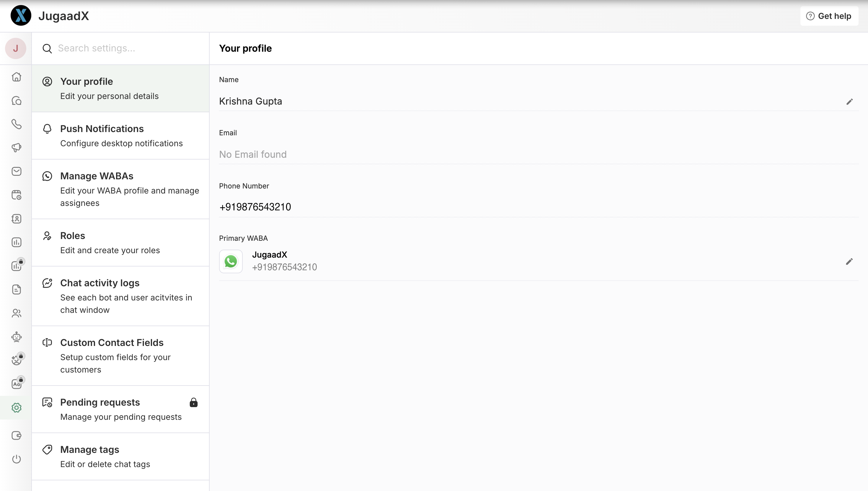868x491 pixels.
Task: Edit the Primary WABA with pencil icon
Action: tap(849, 262)
